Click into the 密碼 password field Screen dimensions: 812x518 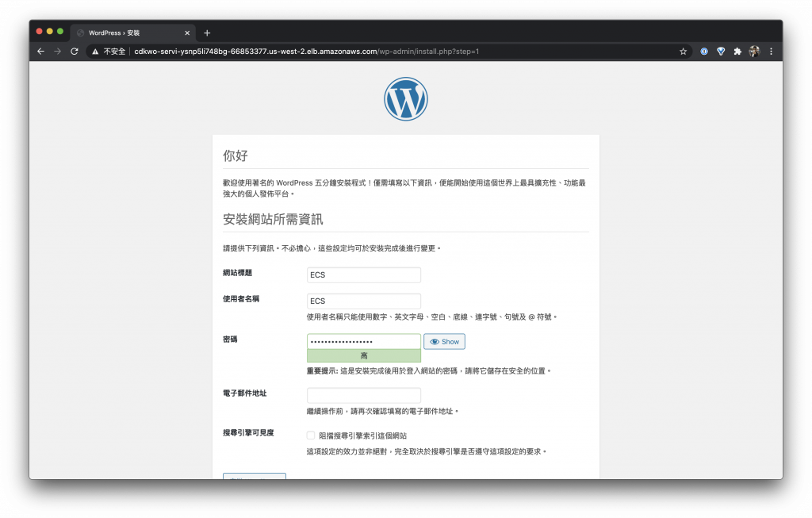pyautogui.click(x=364, y=341)
